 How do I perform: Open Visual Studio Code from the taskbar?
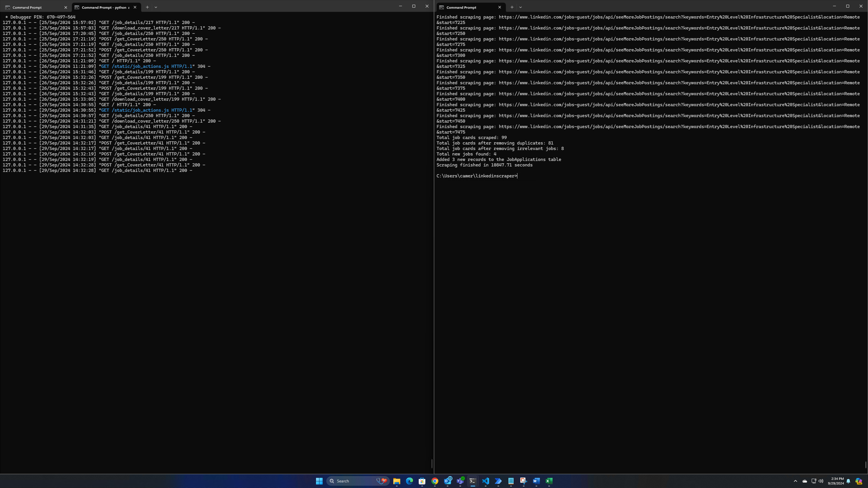(x=486, y=481)
